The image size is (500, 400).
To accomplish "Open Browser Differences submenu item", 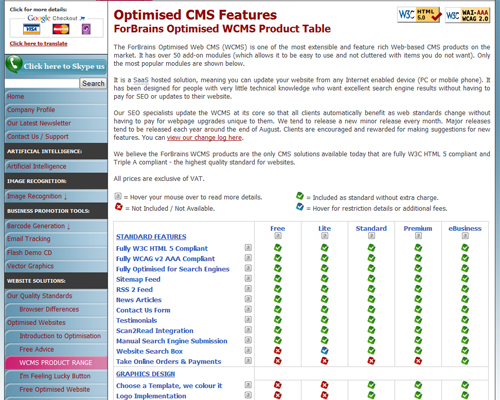I will point(56,309).
